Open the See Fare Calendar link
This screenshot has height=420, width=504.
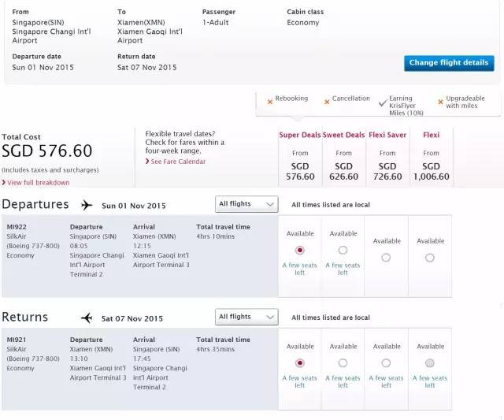(178, 162)
